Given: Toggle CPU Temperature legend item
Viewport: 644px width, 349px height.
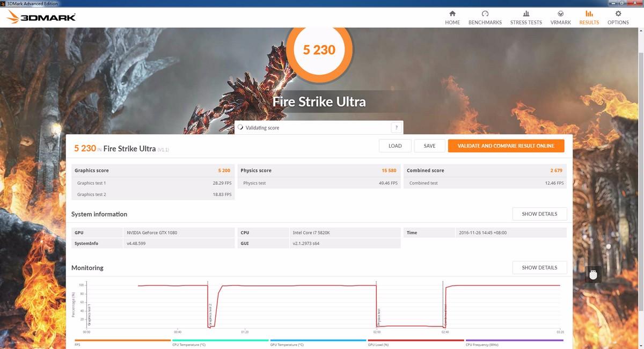Looking at the screenshot, I should [189, 344].
